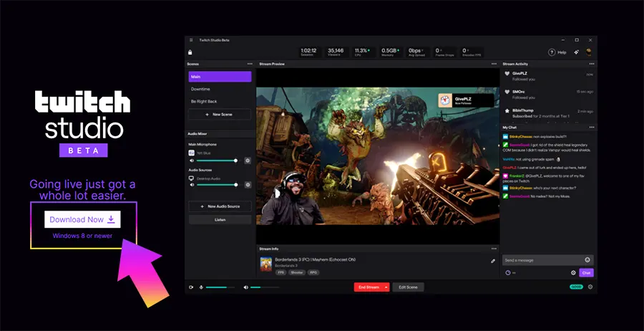
Task: Open the emote picker in chat field
Action: pyautogui.click(x=587, y=260)
